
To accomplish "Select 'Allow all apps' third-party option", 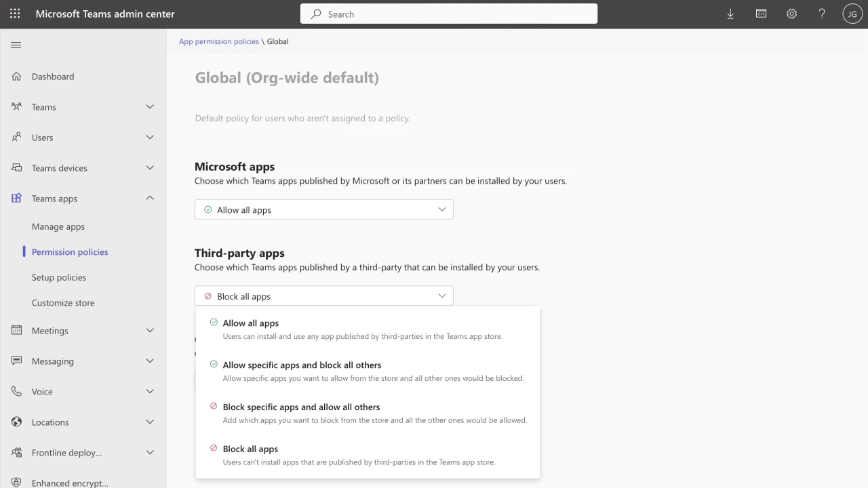I will [x=251, y=323].
